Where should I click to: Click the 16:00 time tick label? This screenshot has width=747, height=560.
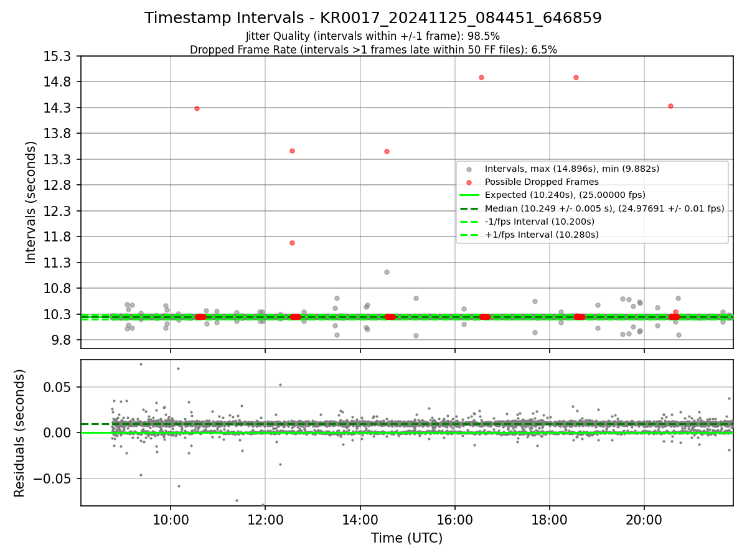454,519
